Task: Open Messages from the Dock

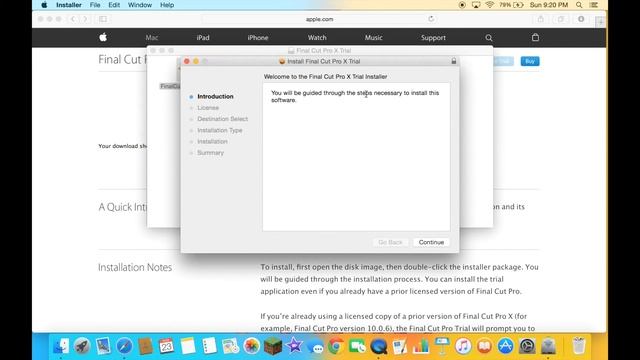Action: 315,347
